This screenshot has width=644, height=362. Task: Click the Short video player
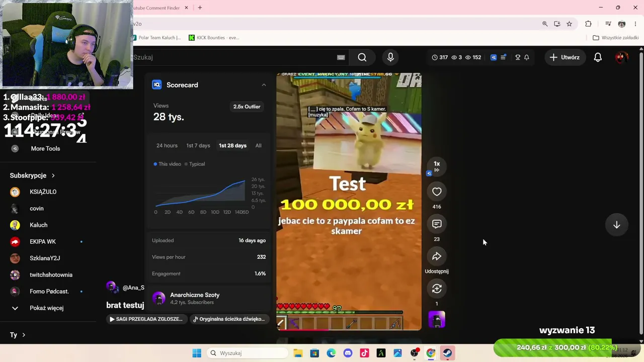349,201
